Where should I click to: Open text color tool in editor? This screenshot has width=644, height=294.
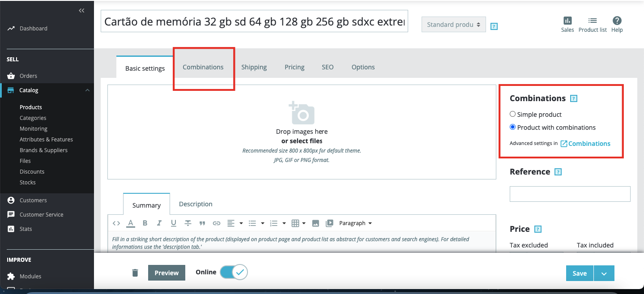[131, 223]
